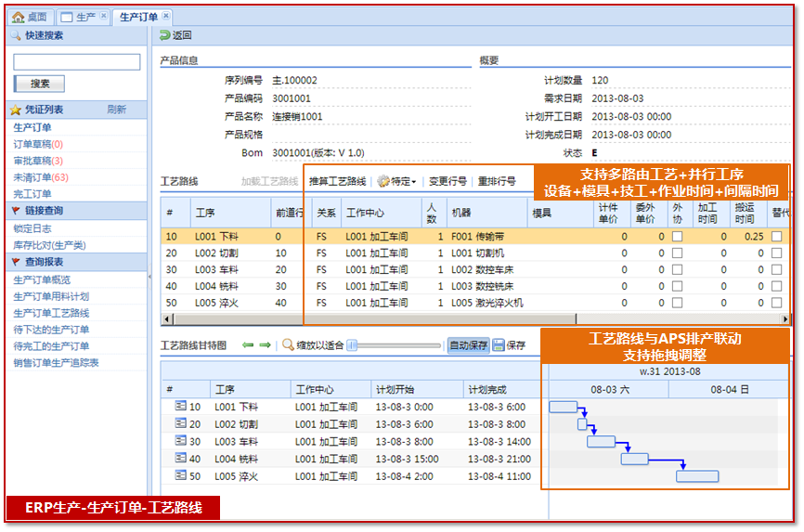The height and width of the screenshot is (532, 804).
Task: Open 待下达的生产订单 report
Action: [x=51, y=329]
